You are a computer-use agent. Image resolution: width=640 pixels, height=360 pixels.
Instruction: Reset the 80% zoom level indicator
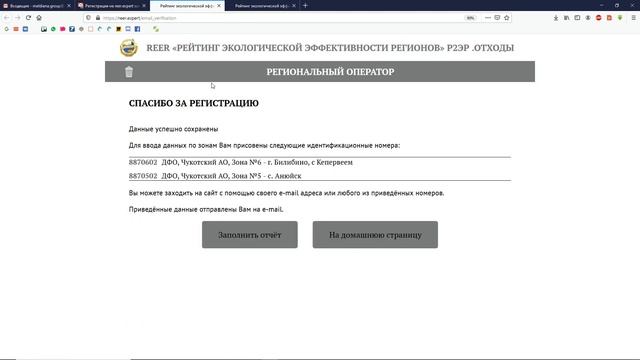click(471, 18)
